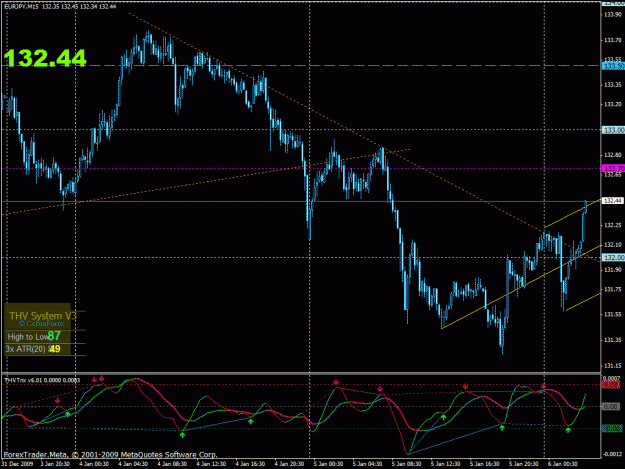Click the 133.35 price axis label

tap(613, 85)
